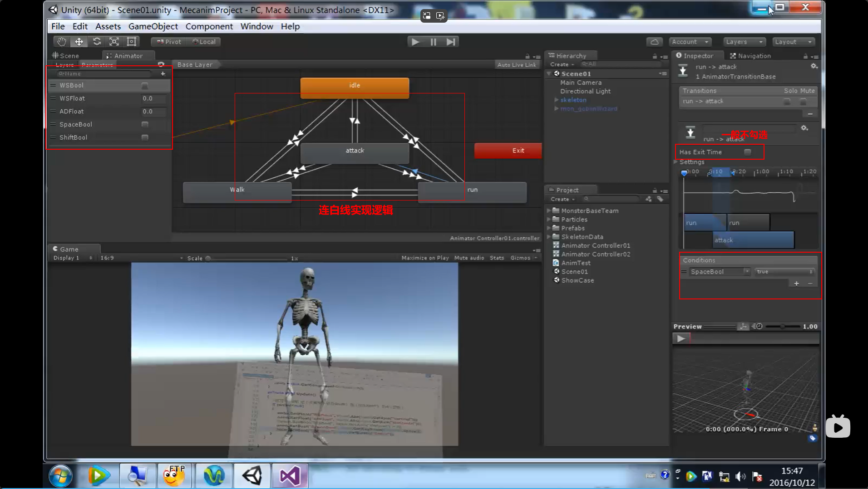Open the GameObject menu
Image resolution: width=868 pixels, height=489 pixels.
(153, 26)
